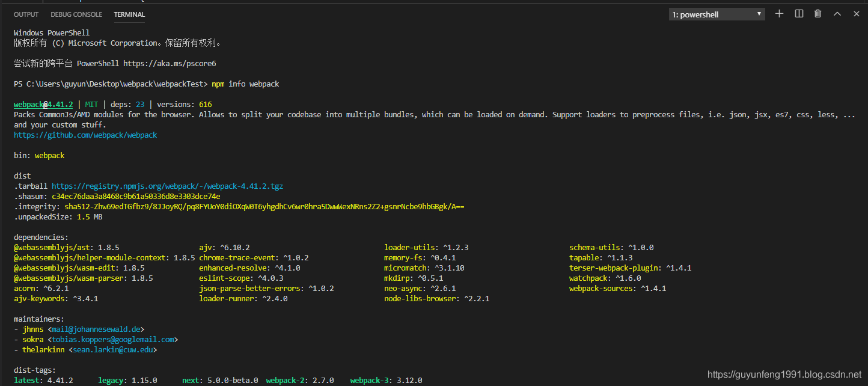Click the eslint-scope dependency
Viewport: 868px width, 386px height.
pyautogui.click(x=241, y=278)
